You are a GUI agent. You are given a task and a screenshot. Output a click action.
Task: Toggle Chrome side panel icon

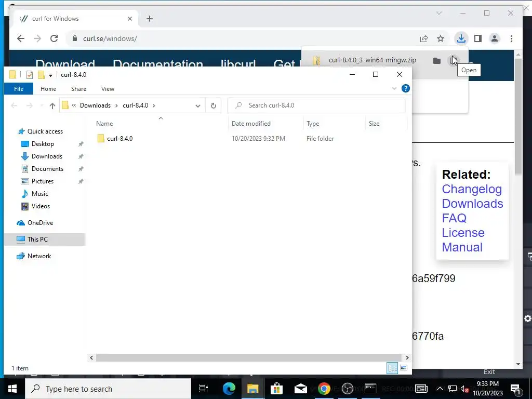pyautogui.click(x=478, y=38)
